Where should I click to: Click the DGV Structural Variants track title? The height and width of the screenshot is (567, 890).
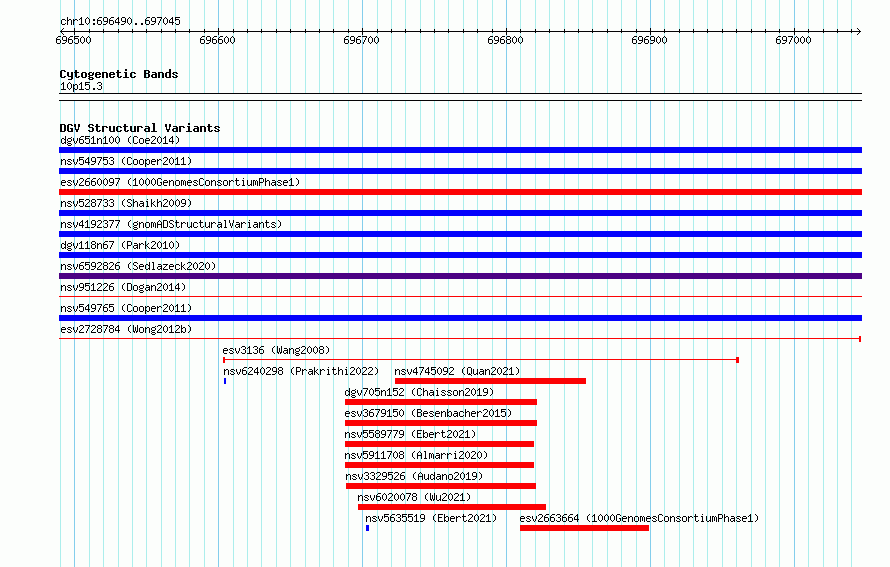pos(140,128)
